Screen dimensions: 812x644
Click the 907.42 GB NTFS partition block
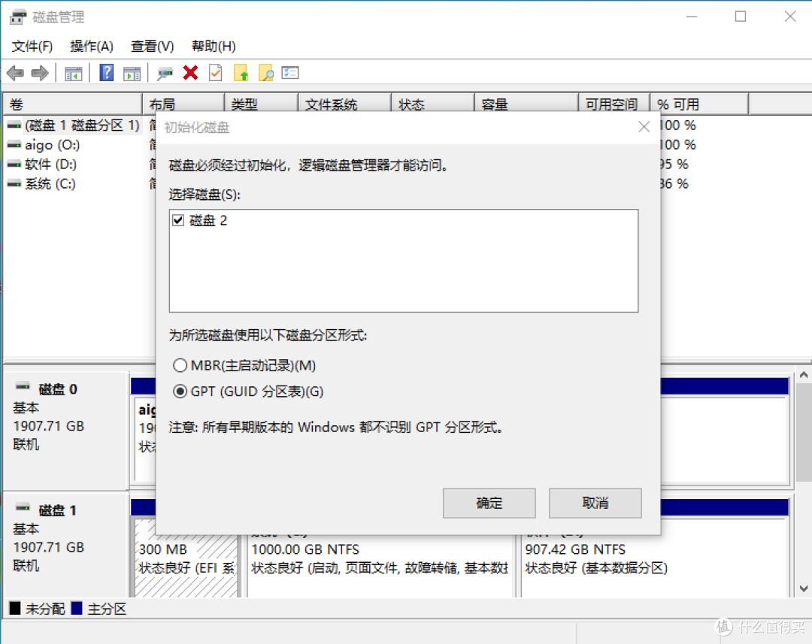tap(655, 559)
